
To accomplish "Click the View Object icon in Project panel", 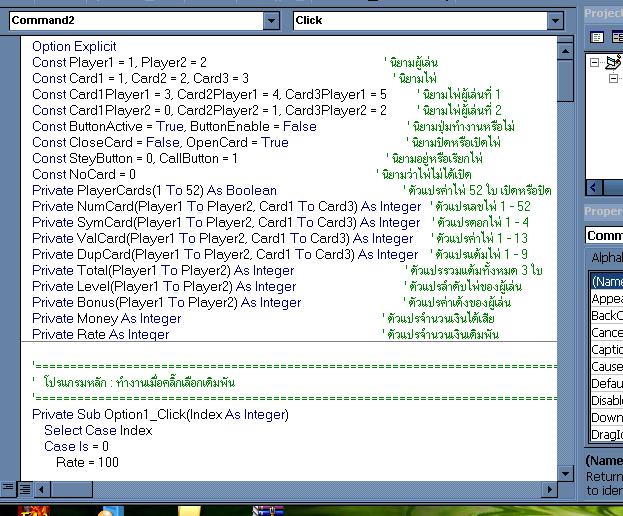I will [616, 37].
